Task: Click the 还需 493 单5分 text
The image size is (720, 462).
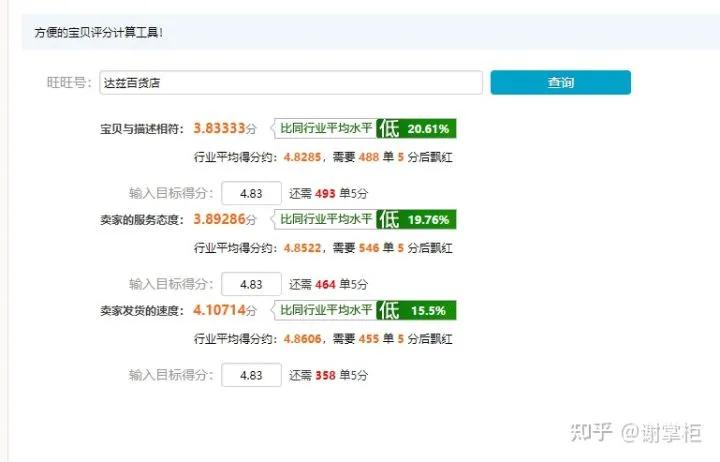Action: point(328,193)
